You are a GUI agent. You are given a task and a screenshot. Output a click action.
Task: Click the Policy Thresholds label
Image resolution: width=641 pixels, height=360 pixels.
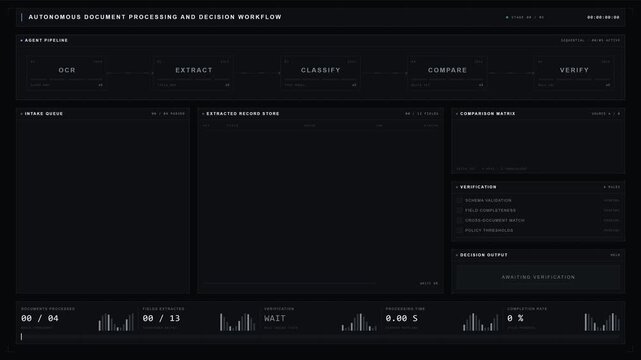[489, 230]
